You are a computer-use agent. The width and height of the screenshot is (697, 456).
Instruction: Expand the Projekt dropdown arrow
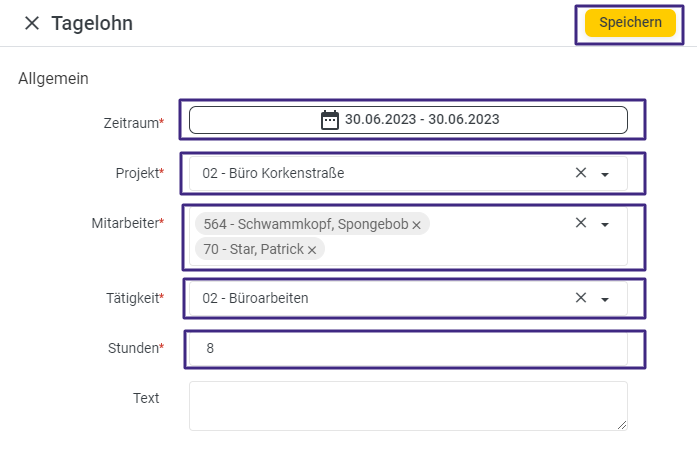click(x=605, y=174)
